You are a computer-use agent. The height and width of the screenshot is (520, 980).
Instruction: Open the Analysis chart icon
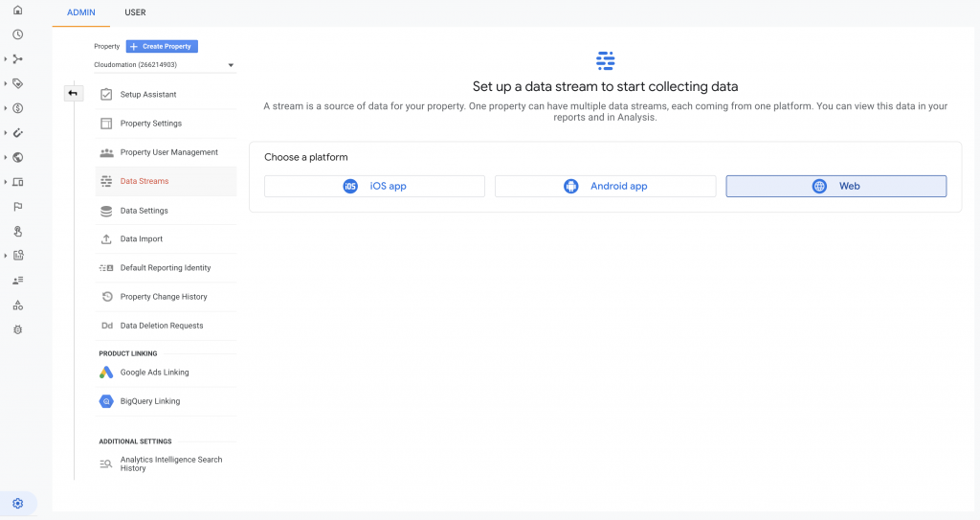pos(17,256)
